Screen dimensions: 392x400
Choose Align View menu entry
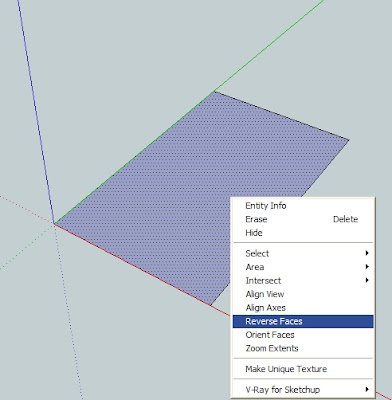pyautogui.click(x=303, y=294)
